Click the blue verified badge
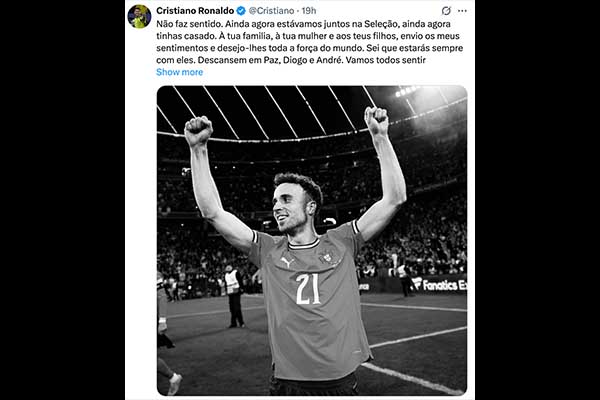The height and width of the screenshot is (400, 600). click(241, 11)
